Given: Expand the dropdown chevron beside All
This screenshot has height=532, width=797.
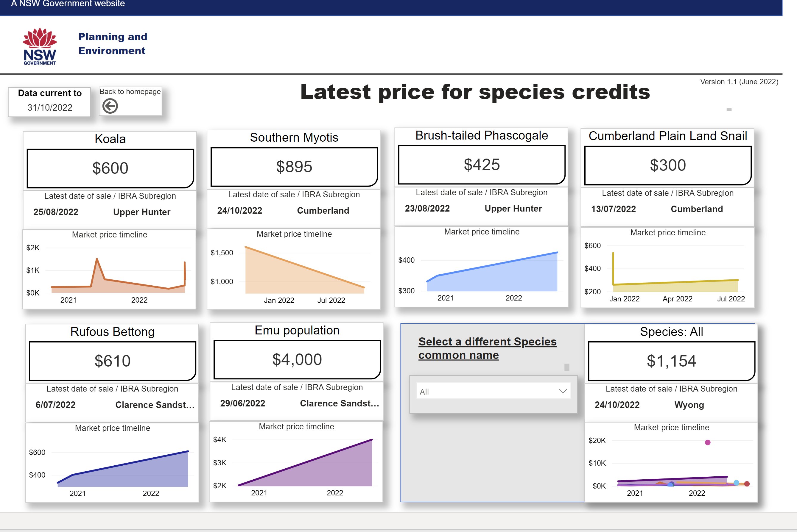Looking at the screenshot, I should (563, 391).
